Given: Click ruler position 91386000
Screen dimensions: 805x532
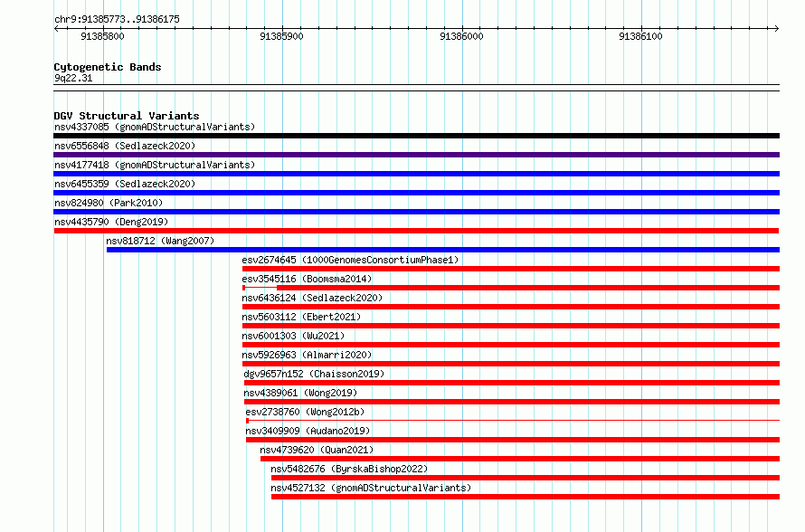Looking at the screenshot, I should [461, 36].
